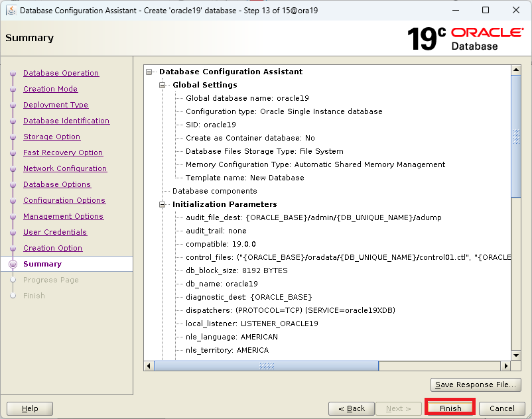Click the Summary step bullet marker
The height and width of the screenshot is (419, 532).
pos(13,264)
